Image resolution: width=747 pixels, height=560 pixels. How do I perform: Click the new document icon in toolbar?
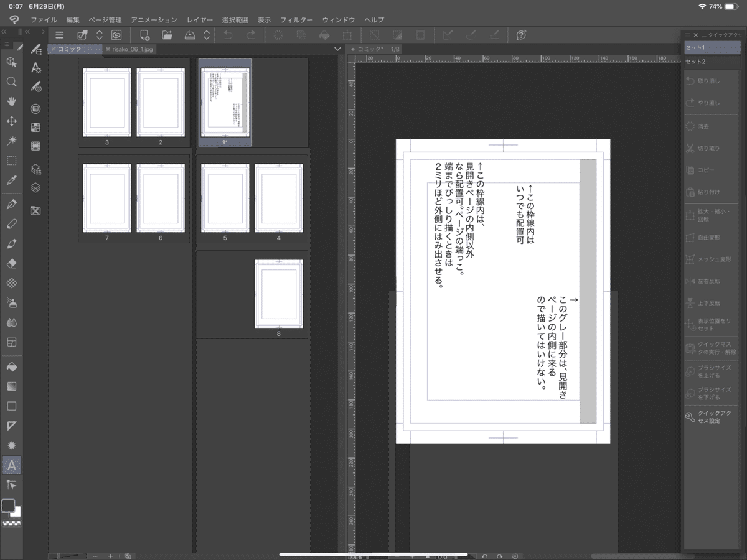click(145, 35)
